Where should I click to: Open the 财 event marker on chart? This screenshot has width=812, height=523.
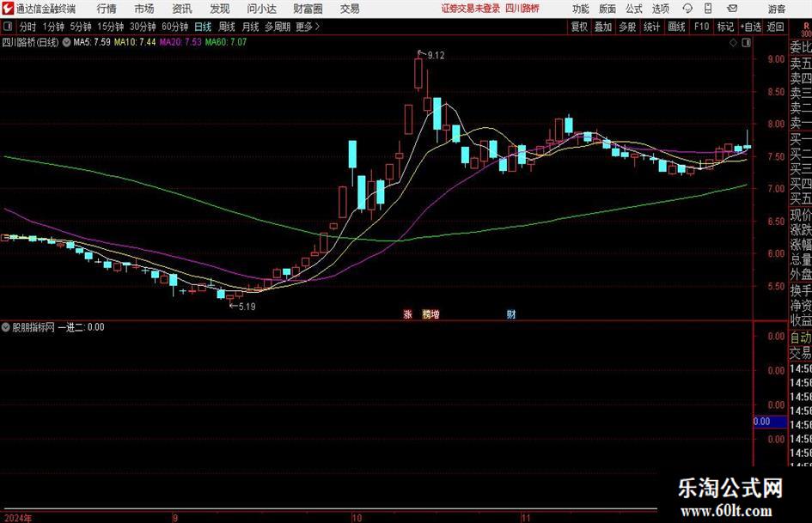click(511, 313)
